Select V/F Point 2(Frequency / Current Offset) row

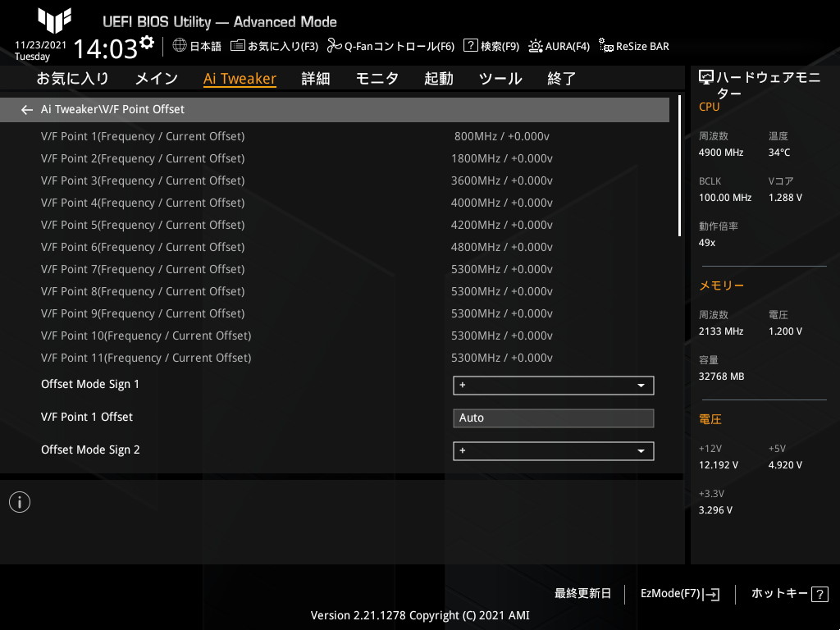[x=335, y=158]
